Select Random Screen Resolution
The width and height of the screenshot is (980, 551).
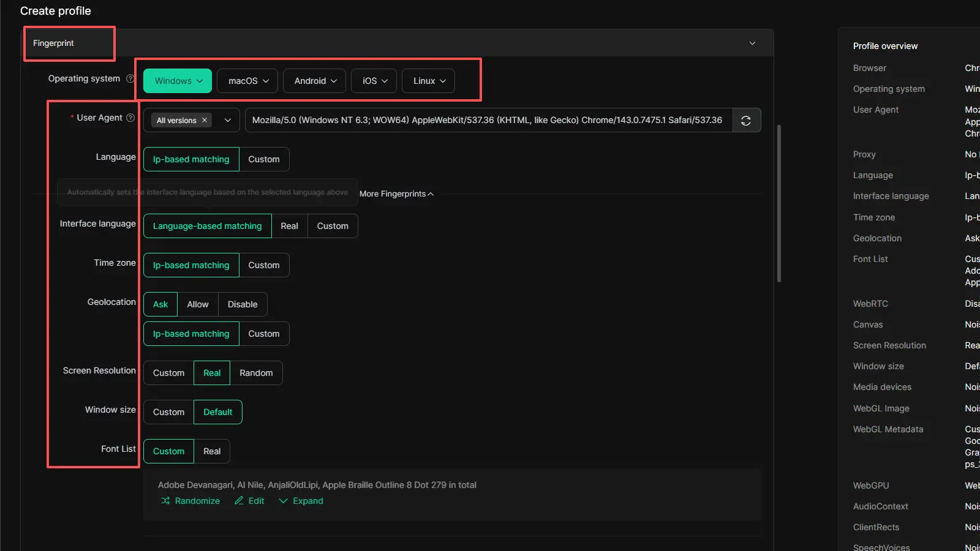[x=256, y=373]
